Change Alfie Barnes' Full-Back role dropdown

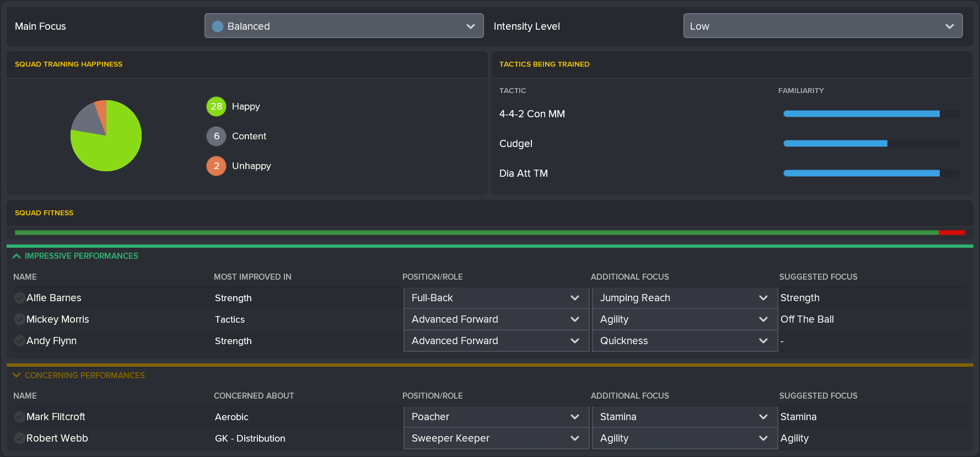(x=496, y=298)
